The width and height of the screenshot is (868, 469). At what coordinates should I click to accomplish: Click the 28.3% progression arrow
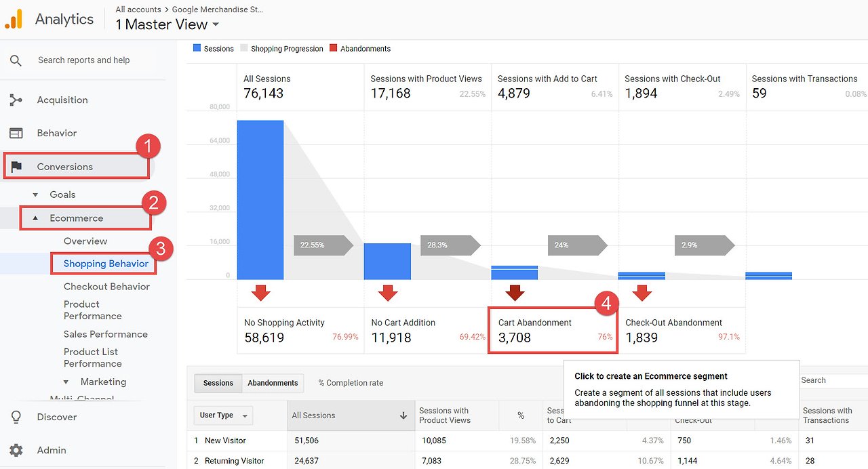click(450, 245)
